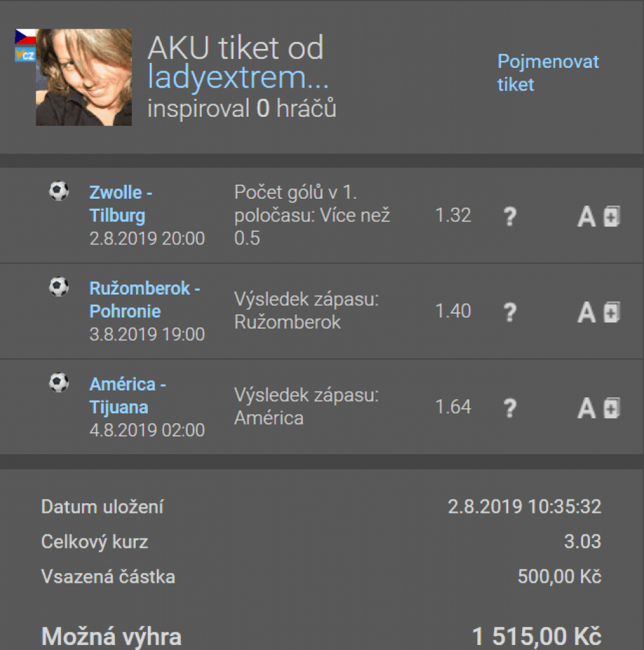Add the Ružomberok bet with the plus ticket icon
Image resolution: width=644 pixels, height=650 pixels.
click(612, 312)
